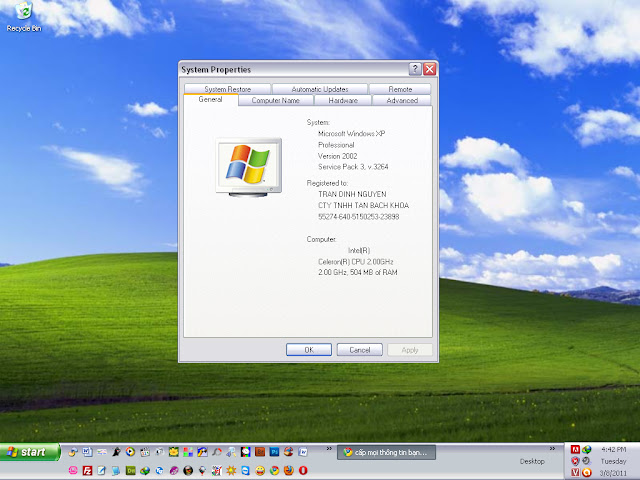Click the 'Celeron(R) CPU 2.00GHz' text
Viewport: 640px width, 480px height.
356,262
